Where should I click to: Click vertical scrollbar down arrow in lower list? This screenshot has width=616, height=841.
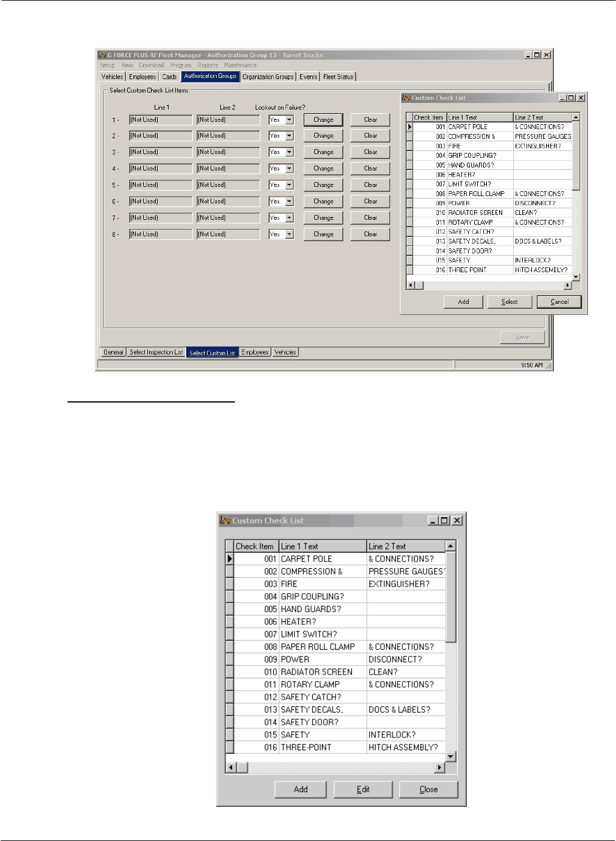point(451,756)
